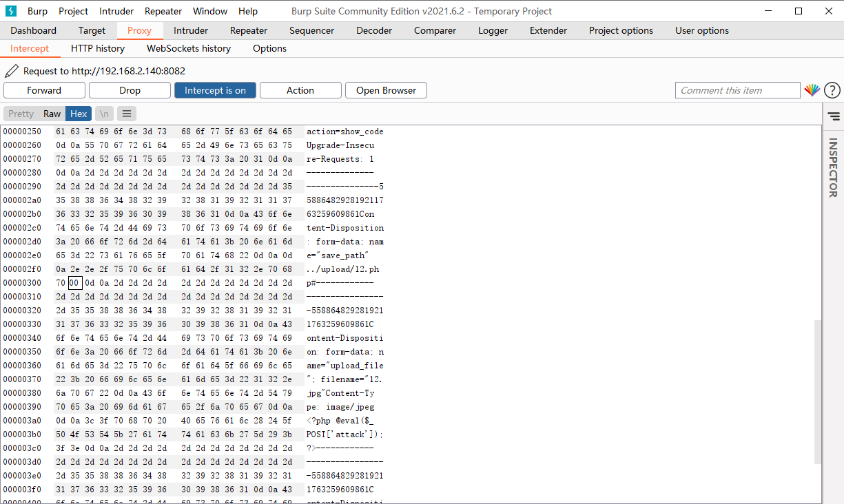Open the Proxy Options sub-tab
The width and height of the screenshot is (844, 504).
(x=269, y=48)
